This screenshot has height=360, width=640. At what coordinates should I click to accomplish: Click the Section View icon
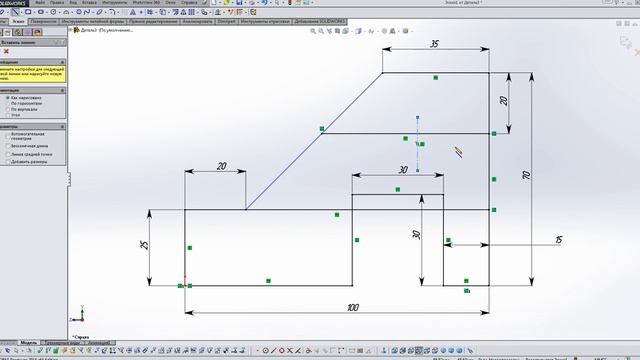(338, 31)
